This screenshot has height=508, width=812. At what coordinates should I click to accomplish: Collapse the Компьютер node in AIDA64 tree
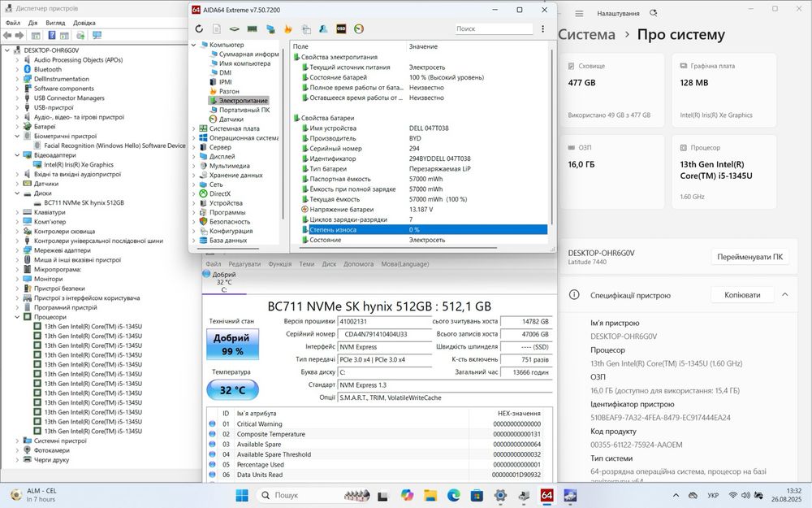(194, 45)
